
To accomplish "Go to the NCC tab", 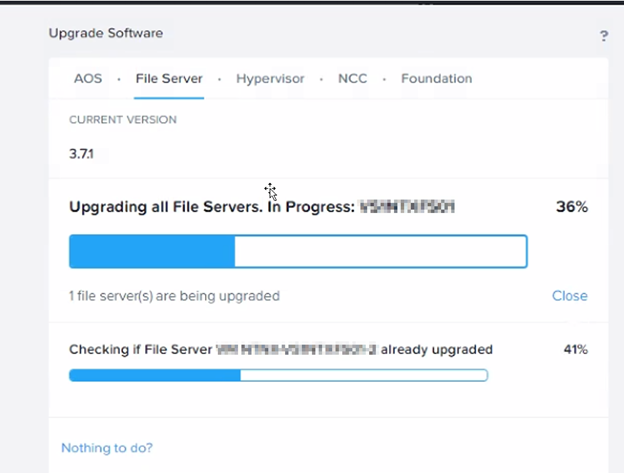I will pyautogui.click(x=353, y=78).
